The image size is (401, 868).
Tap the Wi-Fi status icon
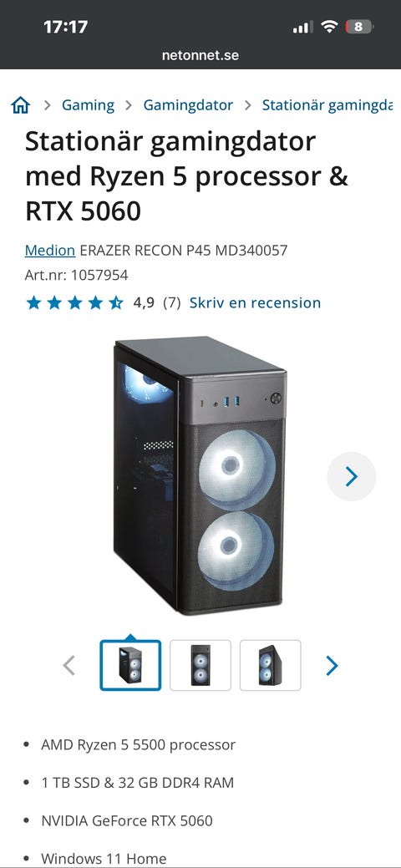[329, 27]
